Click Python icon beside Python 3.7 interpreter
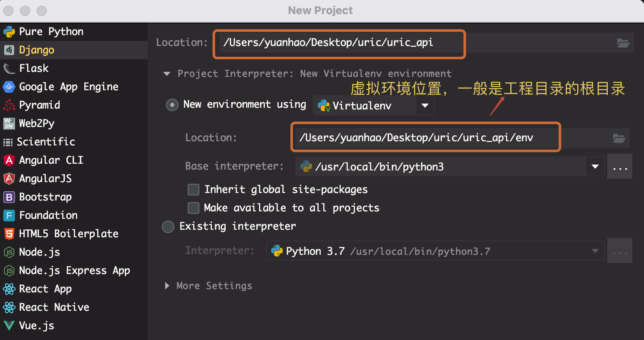The image size is (644, 340). coord(277,251)
